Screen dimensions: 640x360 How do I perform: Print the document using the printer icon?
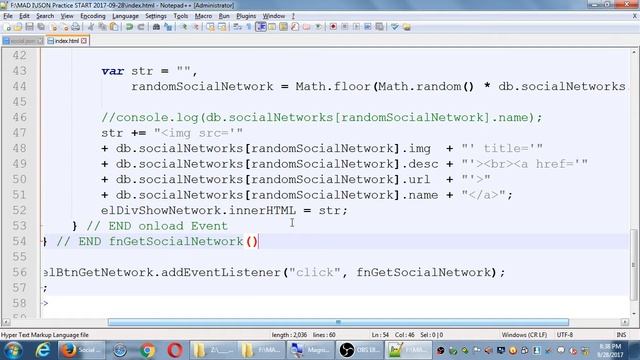(x=76, y=27)
